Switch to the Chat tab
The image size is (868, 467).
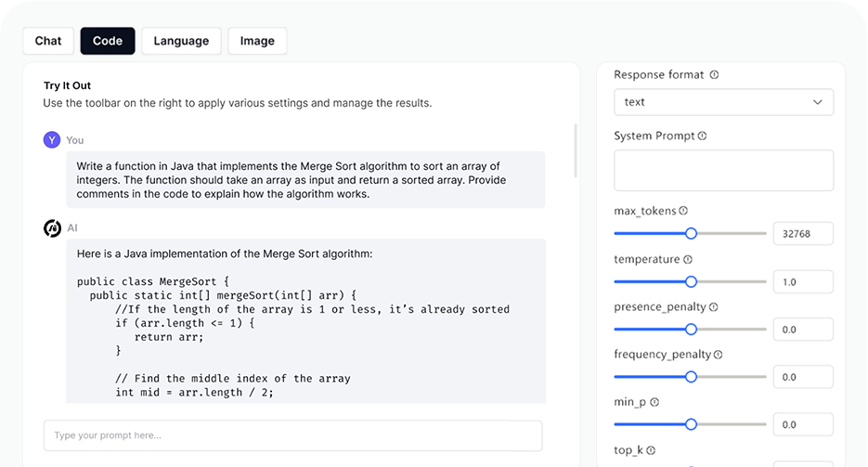tap(48, 41)
